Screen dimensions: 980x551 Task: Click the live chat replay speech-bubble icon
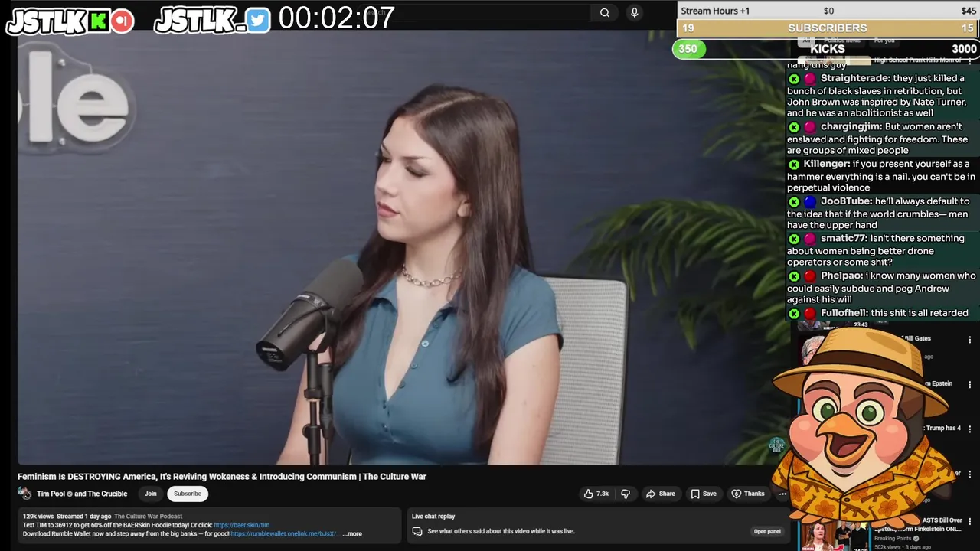pos(417,530)
